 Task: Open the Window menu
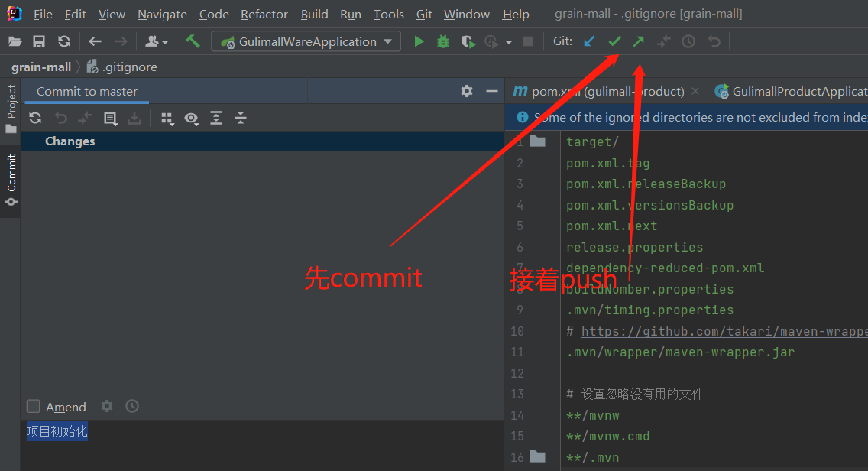tap(467, 14)
